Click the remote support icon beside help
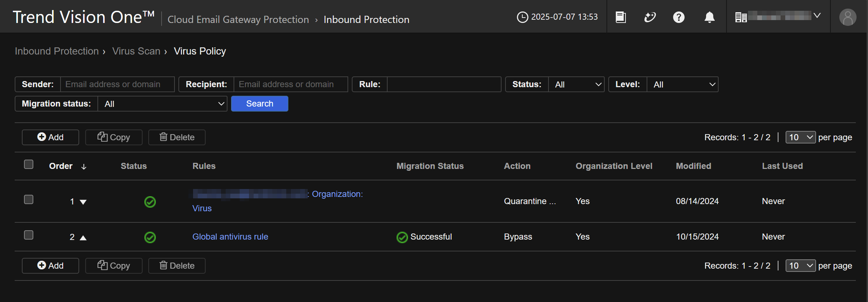868x302 pixels. click(x=650, y=17)
